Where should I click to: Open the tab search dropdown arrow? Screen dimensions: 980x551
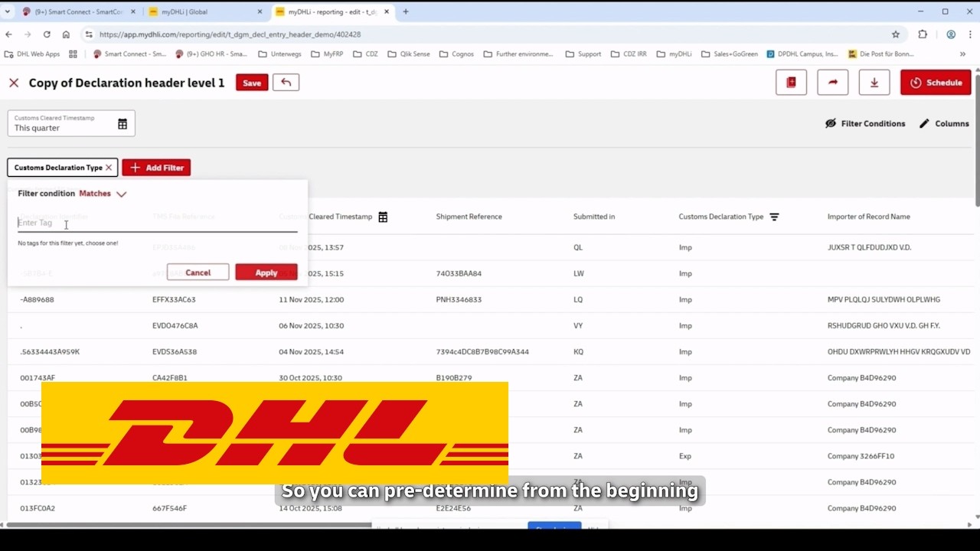pyautogui.click(x=8, y=11)
